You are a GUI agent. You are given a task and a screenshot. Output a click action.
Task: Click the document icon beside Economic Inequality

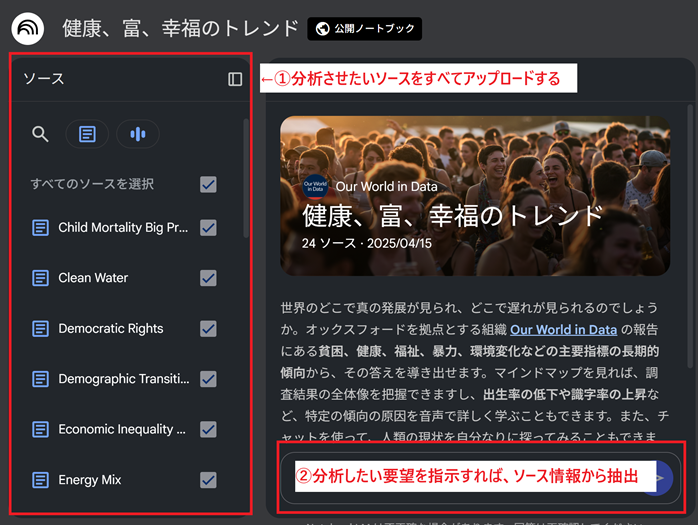pyautogui.click(x=41, y=429)
